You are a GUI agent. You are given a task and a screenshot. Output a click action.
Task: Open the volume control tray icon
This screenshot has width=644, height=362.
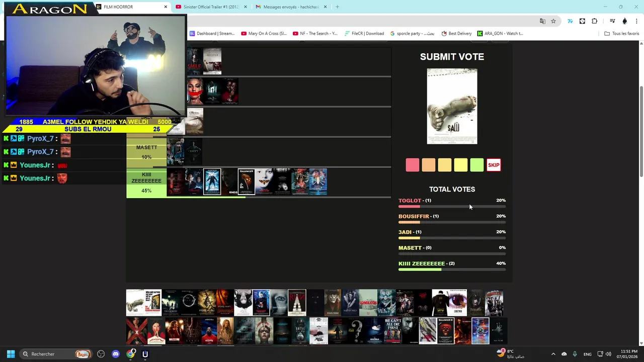(x=609, y=354)
